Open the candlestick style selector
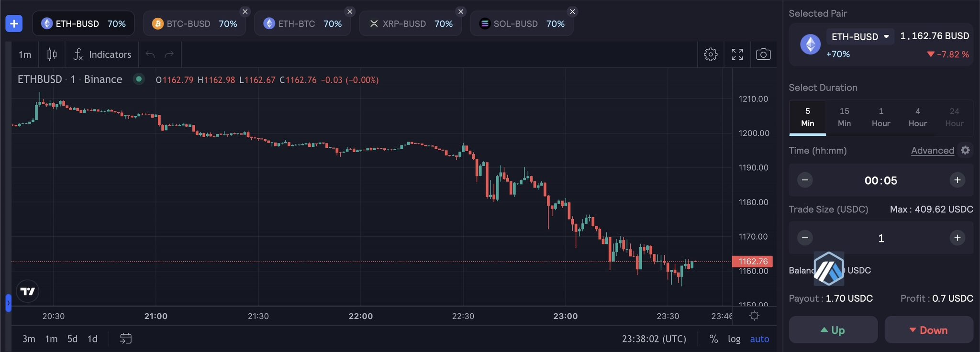Image resolution: width=980 pixels, height=352 pixels. click(52, 54)
